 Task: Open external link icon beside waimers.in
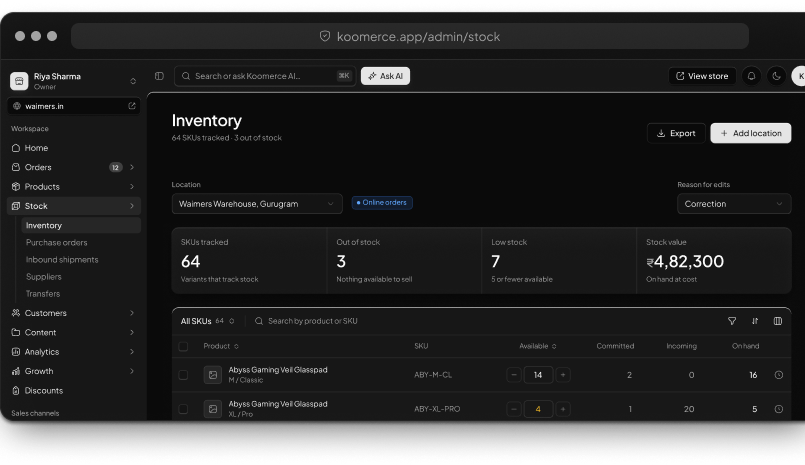(x=132, y=106)
